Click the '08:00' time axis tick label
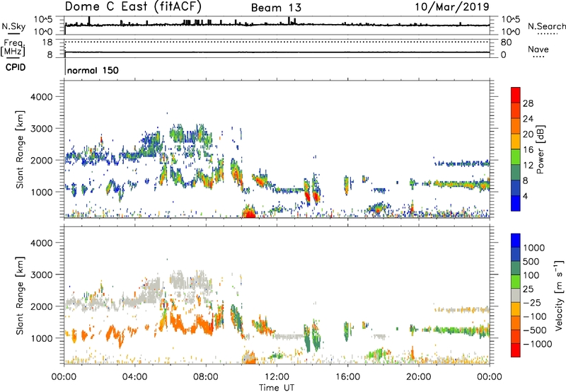Viewport: 566px width, 392px height. click(206, 377)
